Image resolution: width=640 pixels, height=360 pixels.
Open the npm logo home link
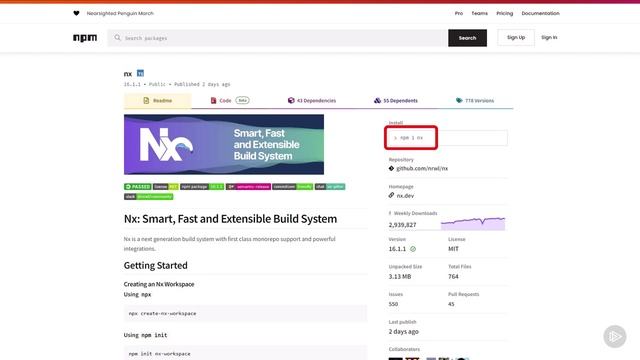pos(85,38)
